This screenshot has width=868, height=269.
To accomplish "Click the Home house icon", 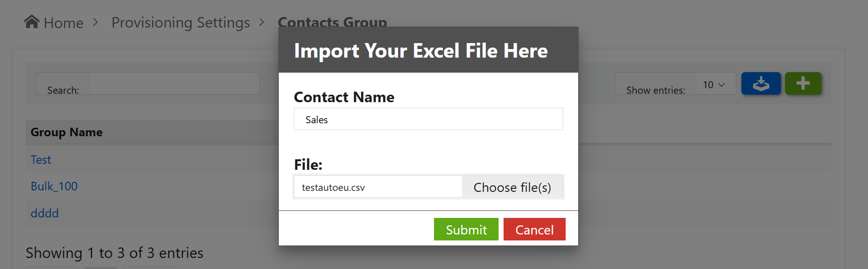I will 32,22.
